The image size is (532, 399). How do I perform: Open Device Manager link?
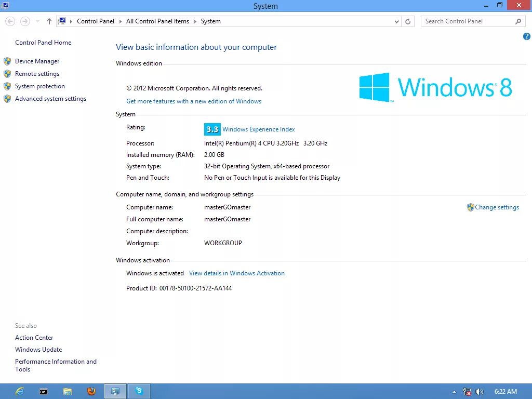point(37,61)
